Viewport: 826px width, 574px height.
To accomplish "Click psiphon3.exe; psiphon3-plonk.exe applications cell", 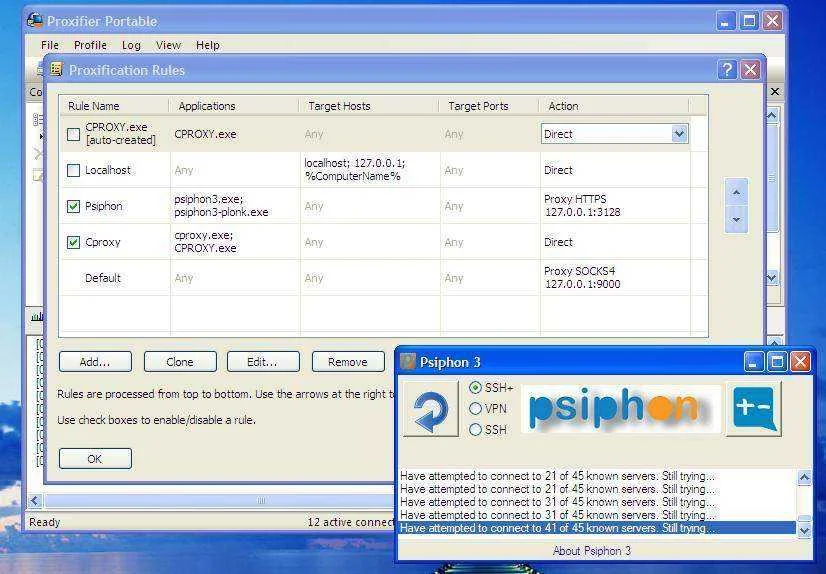I will point(235,206).
